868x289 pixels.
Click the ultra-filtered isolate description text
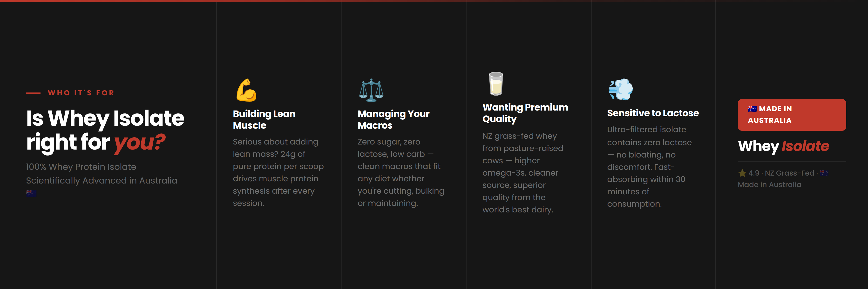[649, 167]
